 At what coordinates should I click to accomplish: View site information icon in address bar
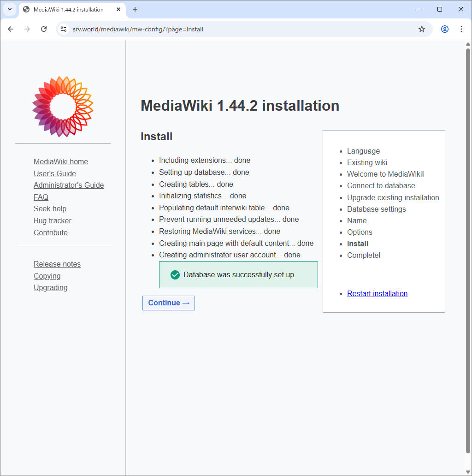tap(64, 29)
